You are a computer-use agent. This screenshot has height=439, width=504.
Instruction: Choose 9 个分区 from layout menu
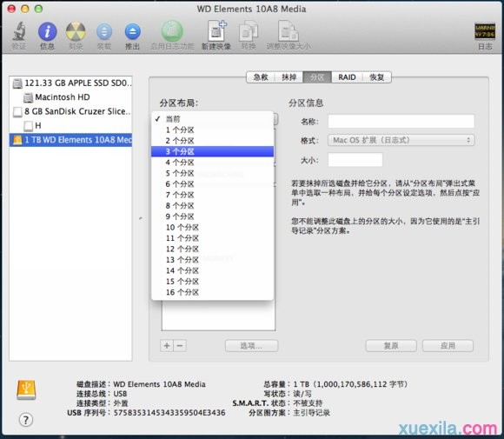[x=213, y=216]
